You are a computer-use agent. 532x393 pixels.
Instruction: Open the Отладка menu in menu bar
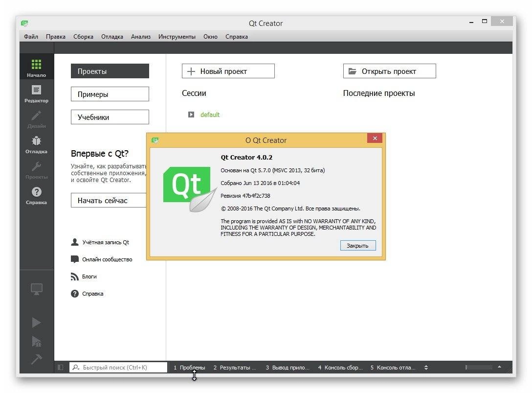point(112,37)
